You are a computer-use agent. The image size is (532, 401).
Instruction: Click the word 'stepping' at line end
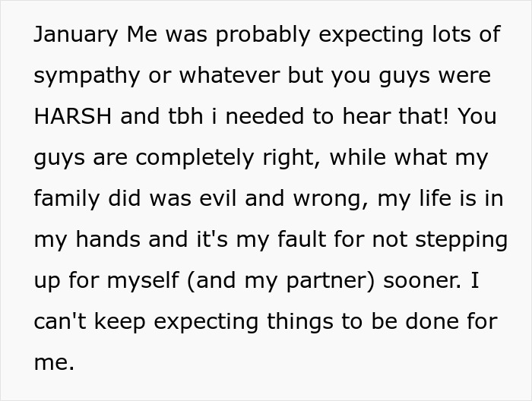pyautogui.click(x=461, y=240)
